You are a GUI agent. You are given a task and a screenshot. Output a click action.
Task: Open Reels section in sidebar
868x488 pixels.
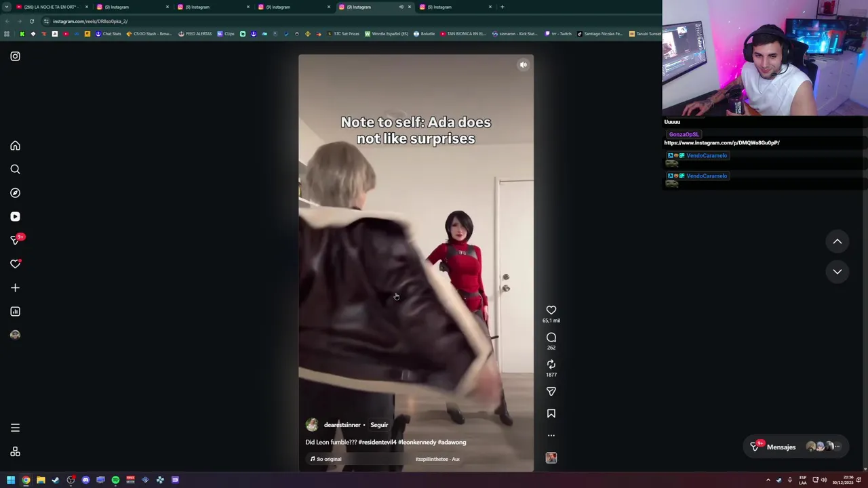[x=15, y=217]
